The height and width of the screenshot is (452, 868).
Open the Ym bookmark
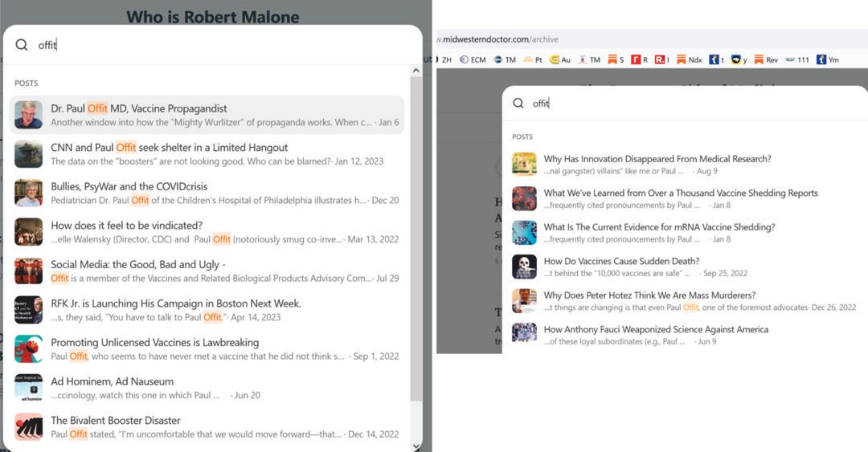point(828,59)
